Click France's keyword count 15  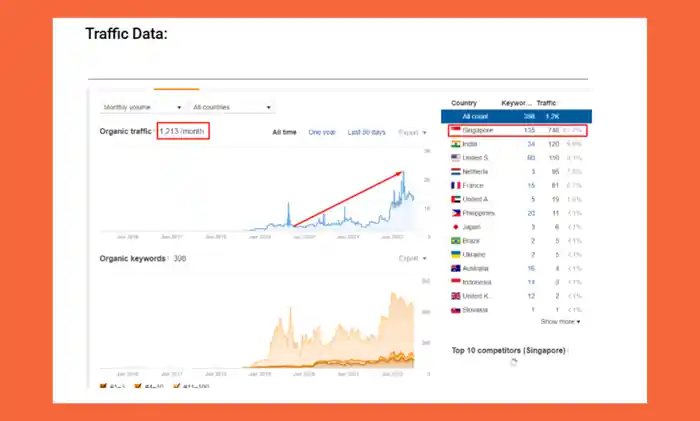tap(531, 185)
